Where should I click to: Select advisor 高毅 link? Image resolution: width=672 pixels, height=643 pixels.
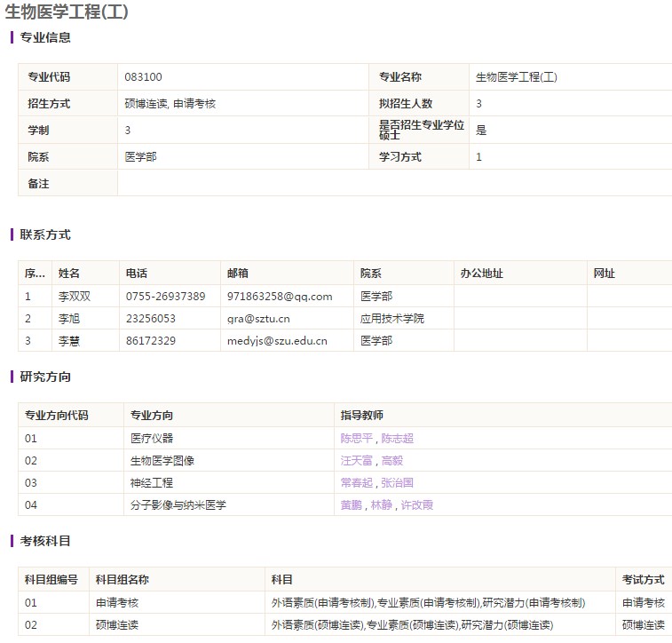pos(392,460)
